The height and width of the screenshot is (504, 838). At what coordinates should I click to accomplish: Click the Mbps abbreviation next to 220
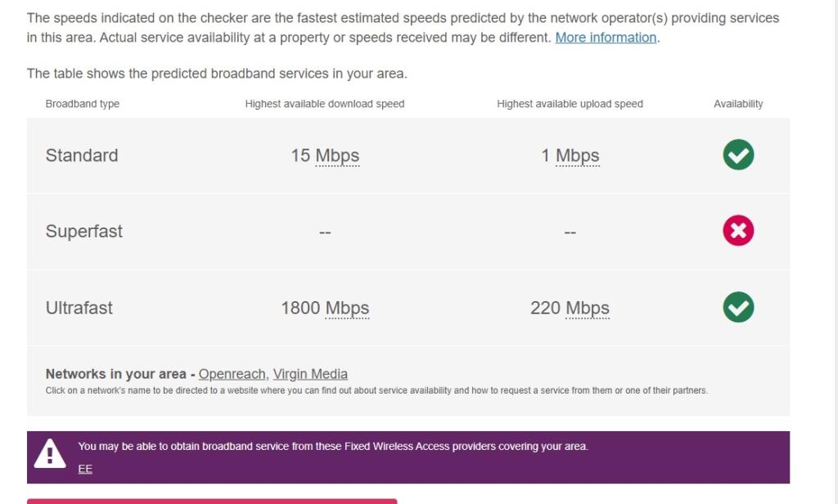pyautogui.click(x=588, y=308)
